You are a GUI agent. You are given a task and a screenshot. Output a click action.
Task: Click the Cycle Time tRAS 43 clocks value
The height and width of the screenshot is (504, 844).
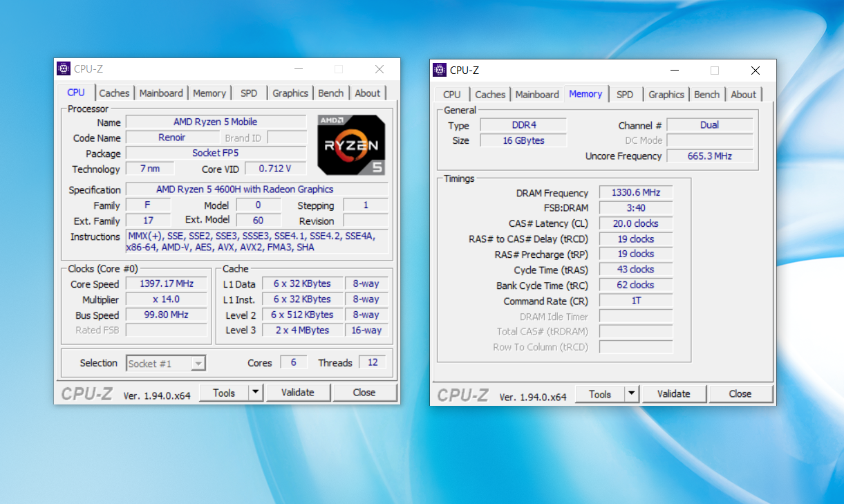[x=636, y=270]
